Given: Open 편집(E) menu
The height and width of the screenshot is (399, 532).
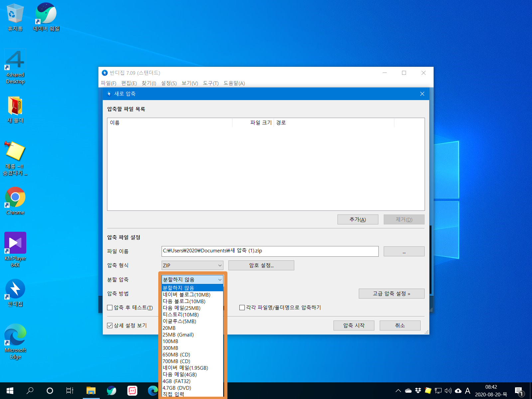Looking at the screenshot, I should pyautogui.click(x=129, y=83).
